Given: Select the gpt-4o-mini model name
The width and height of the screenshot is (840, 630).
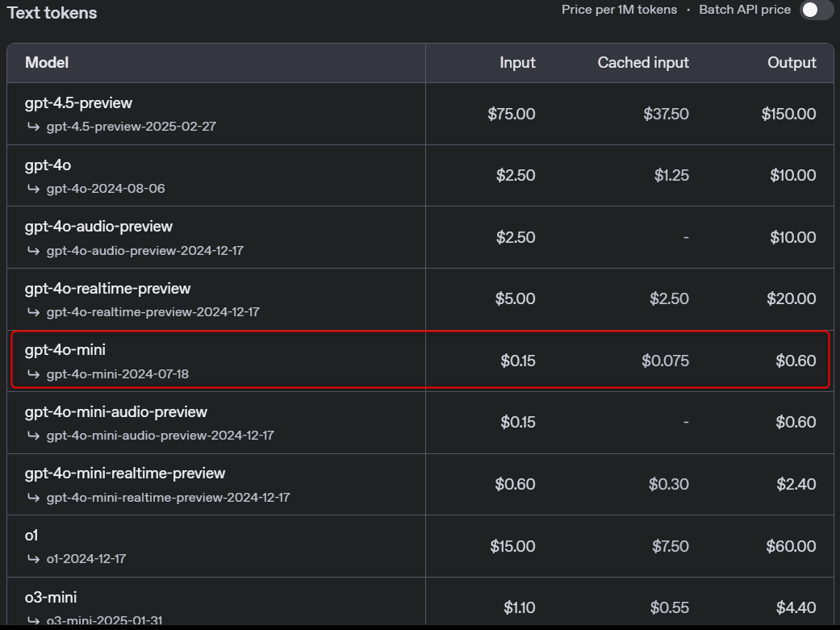Looking at the screenshot, I should pyautogui.click(x=65, y=350).
